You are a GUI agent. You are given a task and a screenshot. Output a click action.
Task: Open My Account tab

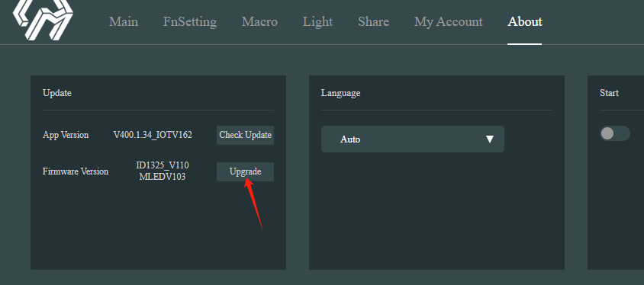(448, 22)
